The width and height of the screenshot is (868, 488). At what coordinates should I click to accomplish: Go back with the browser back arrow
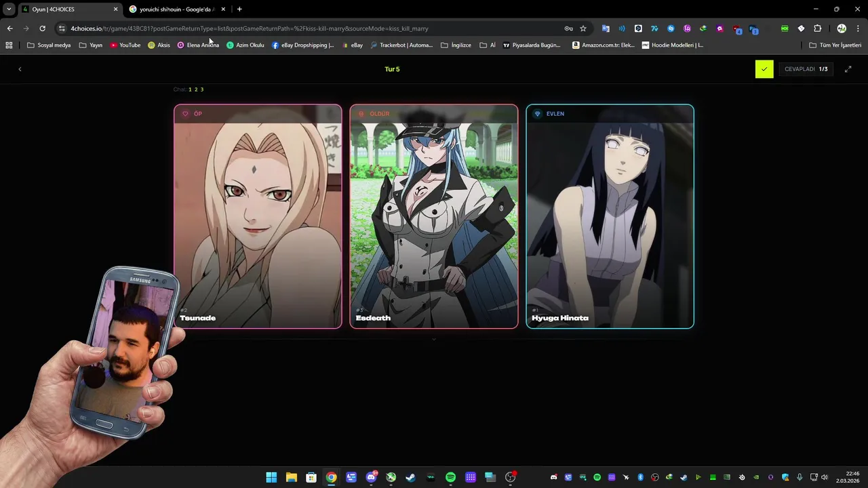(x=9, y=28)
